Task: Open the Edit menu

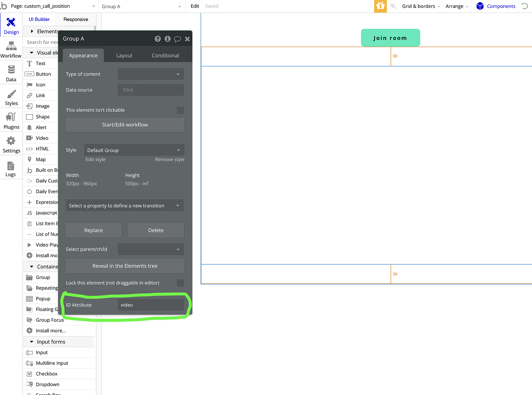Action: pyautogui.click(x=195, y=6)
